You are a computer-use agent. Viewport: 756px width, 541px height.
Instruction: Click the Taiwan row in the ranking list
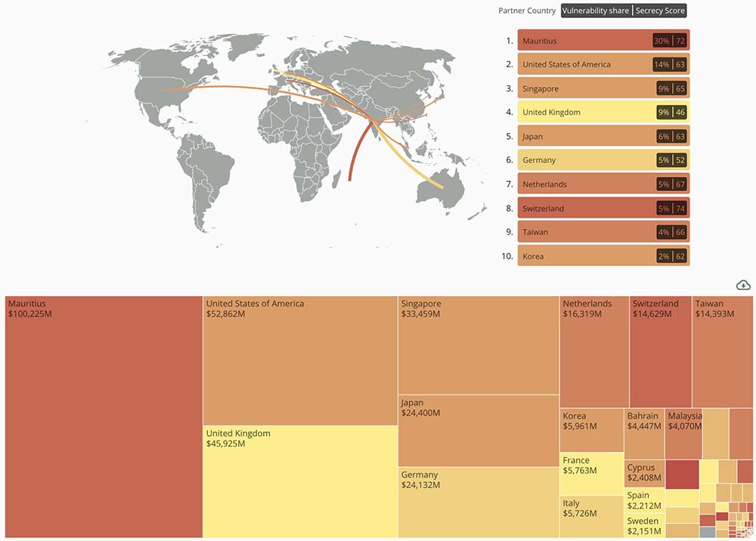pos(603,232)
